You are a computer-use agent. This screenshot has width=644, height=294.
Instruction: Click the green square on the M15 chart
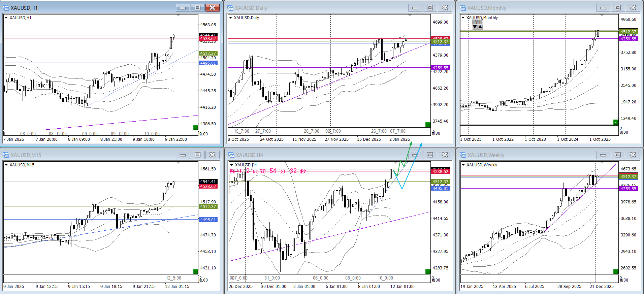[195, 271]
